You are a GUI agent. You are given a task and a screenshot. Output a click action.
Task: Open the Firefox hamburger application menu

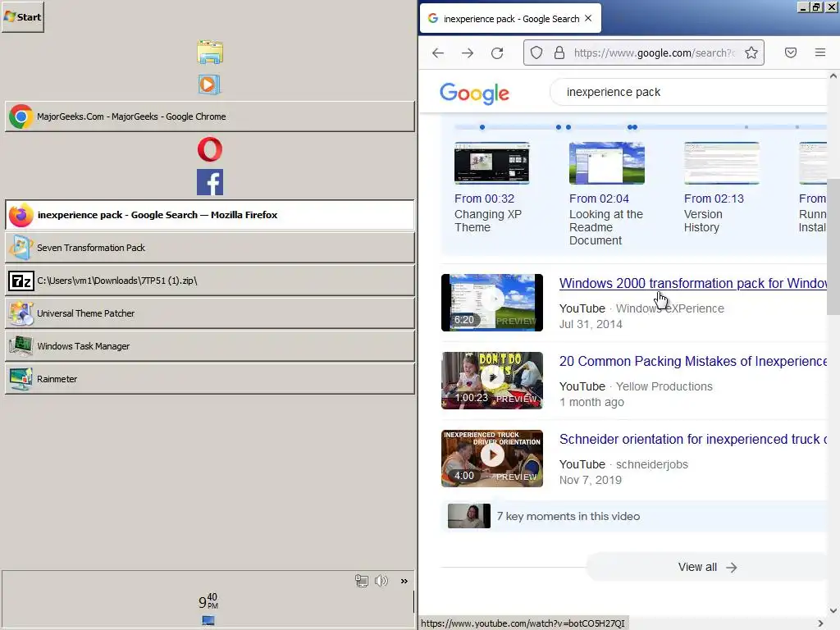pyautogui.click(x=820, y=52)
